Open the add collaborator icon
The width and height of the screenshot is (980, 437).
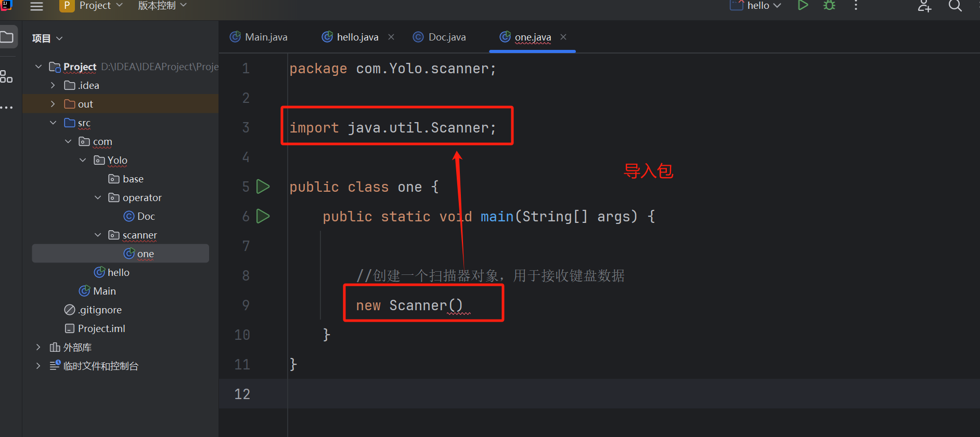point(924,6)
